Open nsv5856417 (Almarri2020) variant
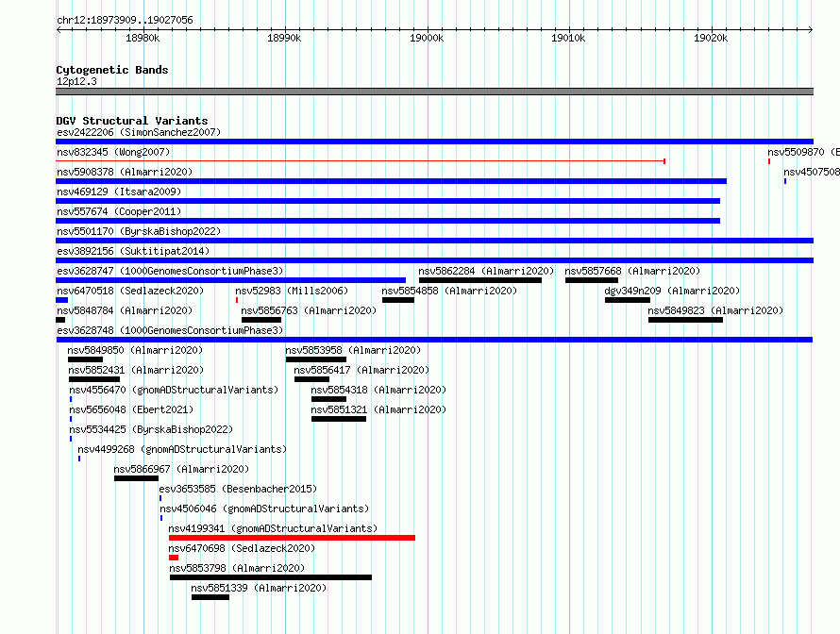Viewport: 840px width, 634px height. [361, 370]
